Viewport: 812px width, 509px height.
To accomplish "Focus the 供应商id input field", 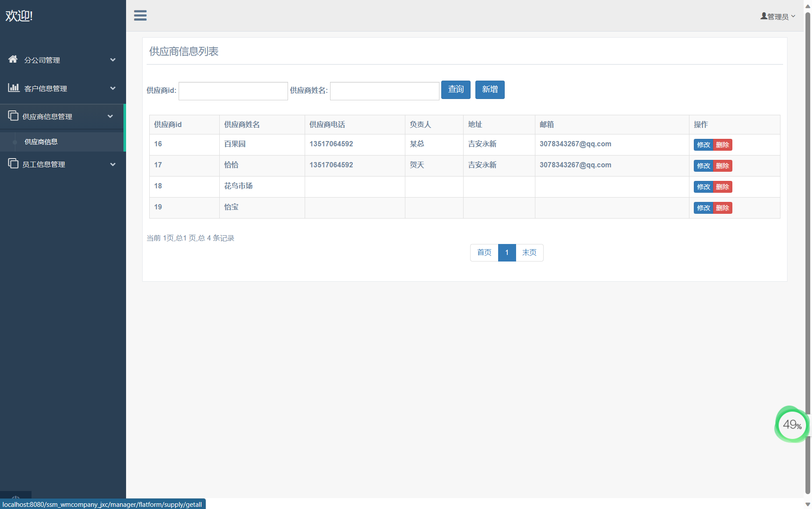I will click(233, 91).
